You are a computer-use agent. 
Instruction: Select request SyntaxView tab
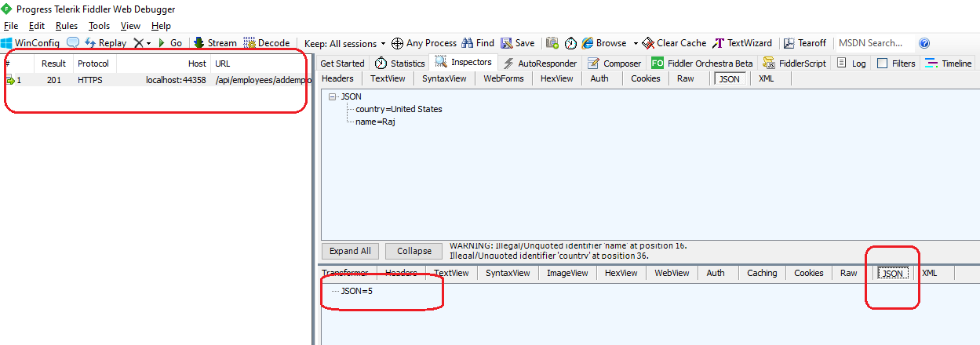pos(444,78)
